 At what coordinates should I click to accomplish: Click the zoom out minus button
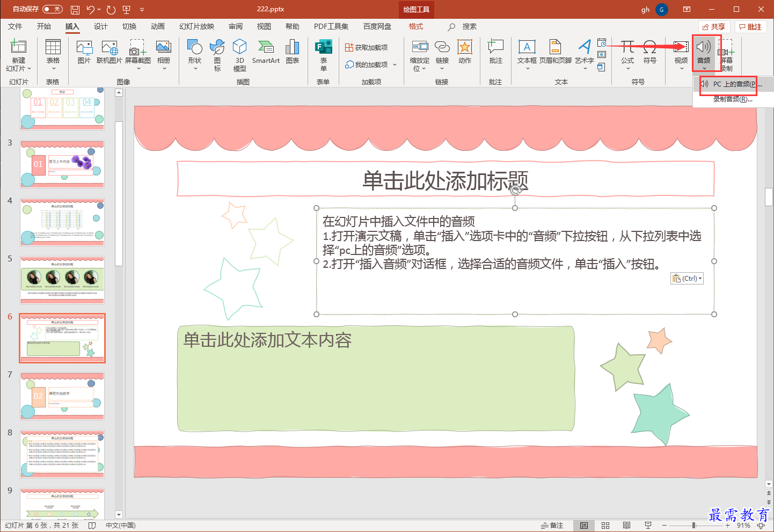point(665,526)
